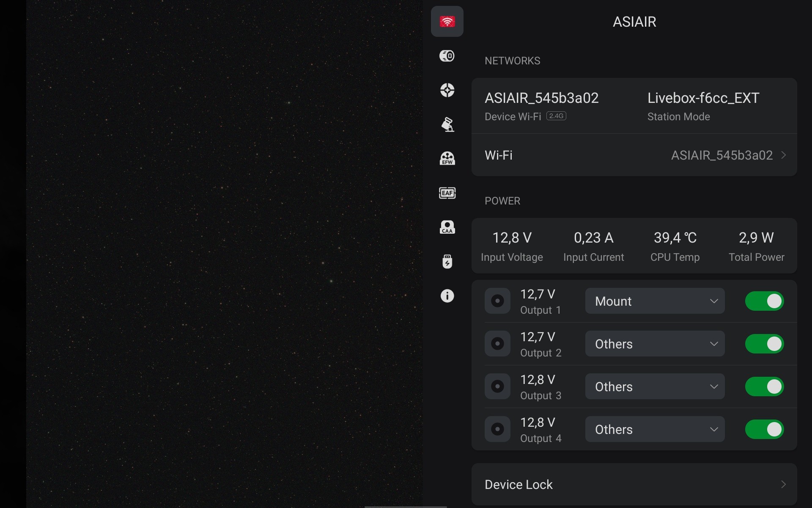Click the 0,23 A Input Current reading
812x508 pixels.
click(593, 246)
